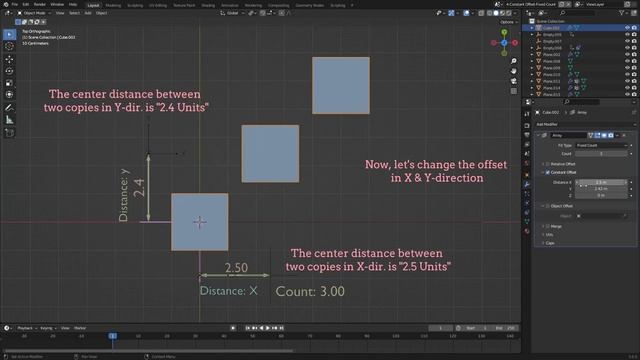Hide Cube.002 with its eye icon
Viewport: 640px width, 360px height.
(x=627, y=28)
